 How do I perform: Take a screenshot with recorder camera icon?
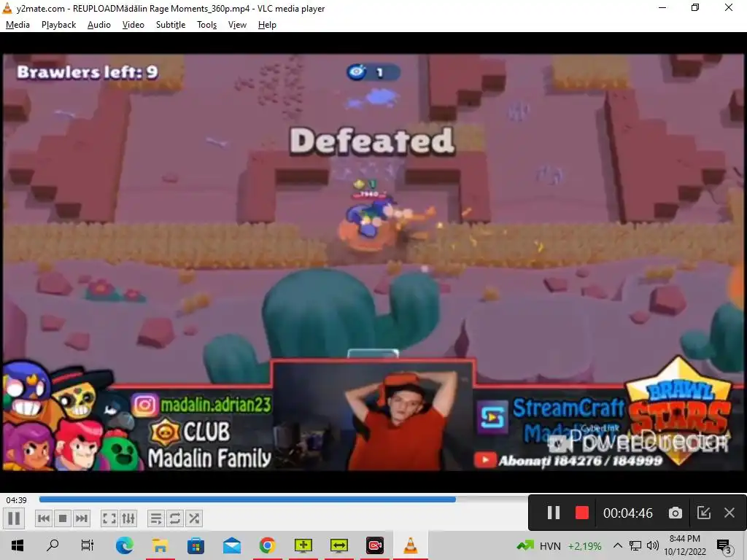click(675, 513)
